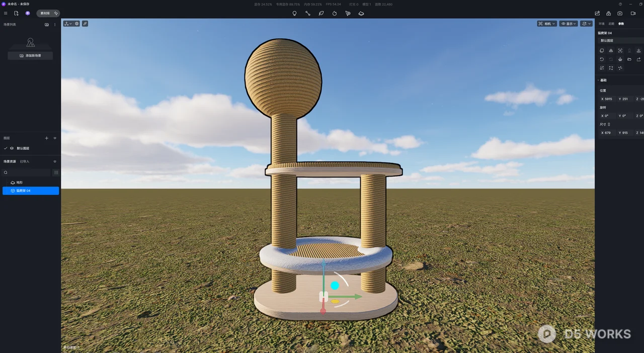Switch to the 环境 tab

point(602,24)
